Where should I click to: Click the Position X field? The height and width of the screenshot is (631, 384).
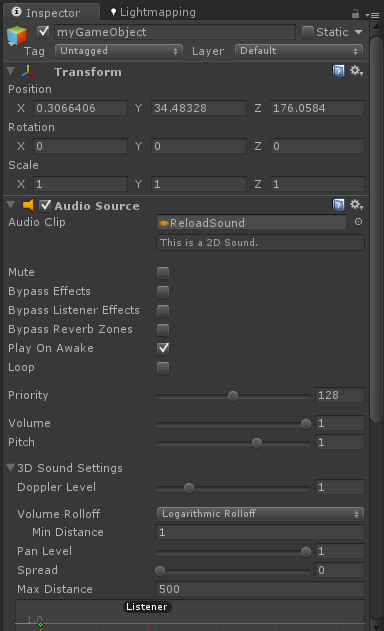[x=81, y=108]
